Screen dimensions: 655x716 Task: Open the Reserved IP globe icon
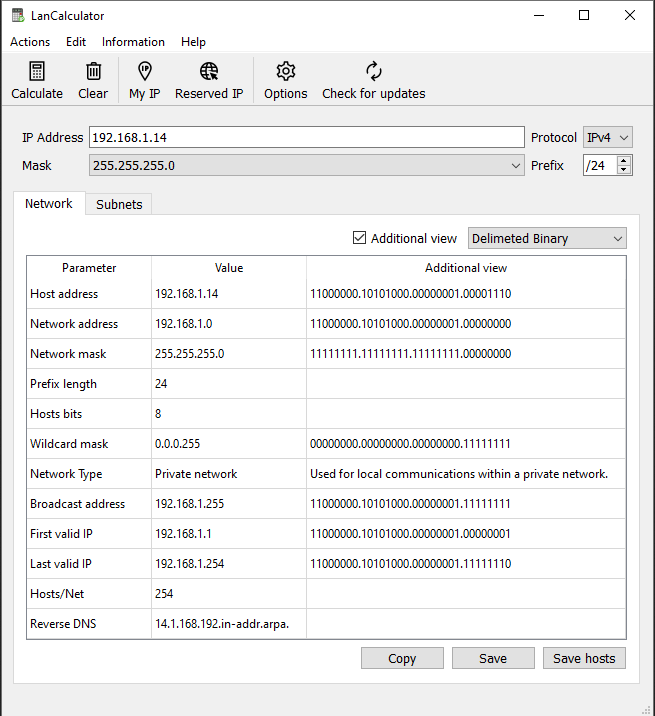[x=209, y=71]
